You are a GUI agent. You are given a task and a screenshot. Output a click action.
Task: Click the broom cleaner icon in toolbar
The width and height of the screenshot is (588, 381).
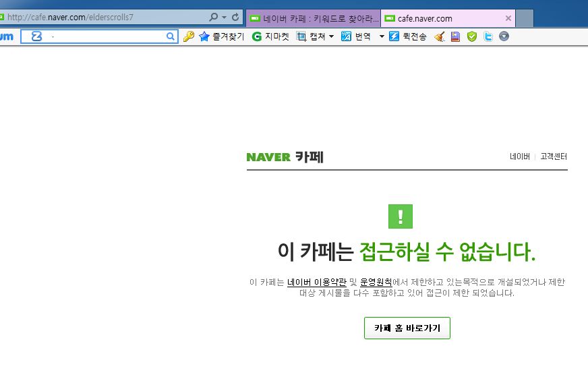tap(440, 36)
